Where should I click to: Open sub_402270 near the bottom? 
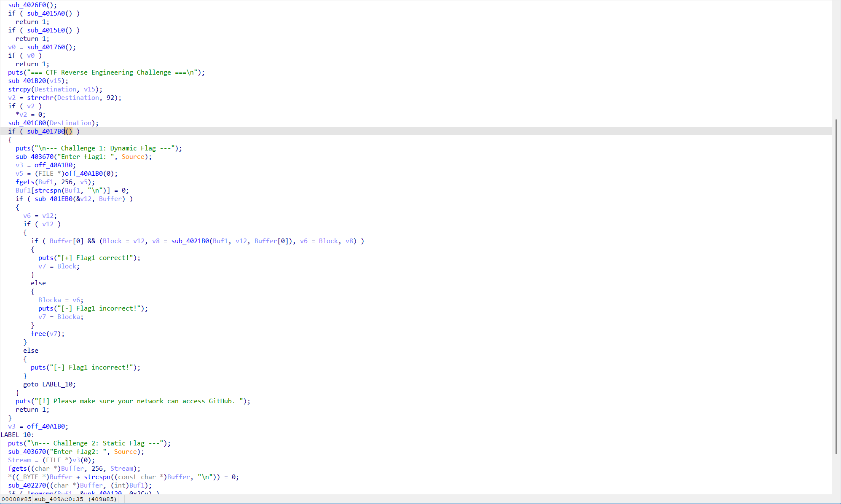pyautogui.click(x=27, y=485)
